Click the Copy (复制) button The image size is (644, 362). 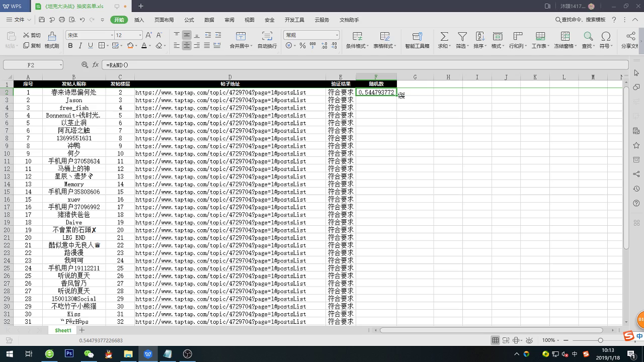pos(32,46)
